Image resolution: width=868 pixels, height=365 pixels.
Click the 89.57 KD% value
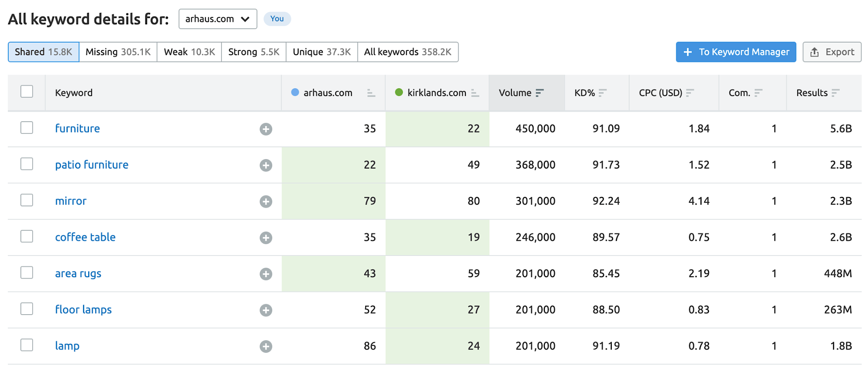(x=606, y=237)
